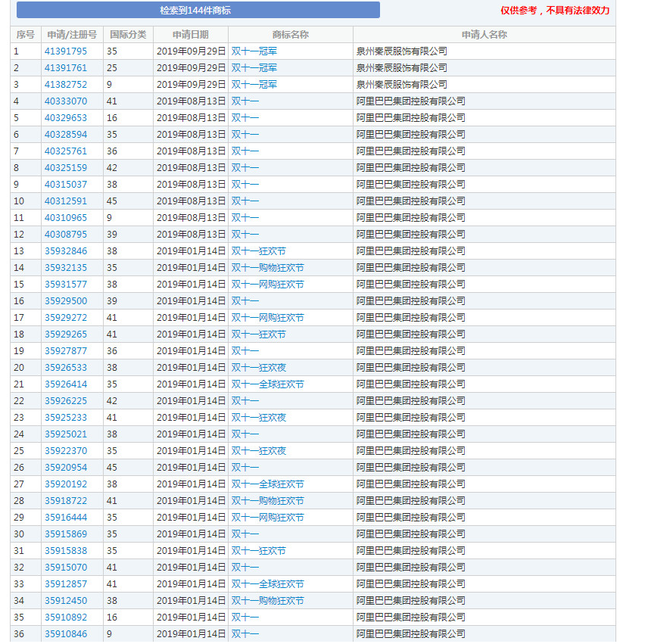The width and height of the screenshot is (645, 644).
Task: Open registration number 35918722
Action: click(x=65, y=501)
